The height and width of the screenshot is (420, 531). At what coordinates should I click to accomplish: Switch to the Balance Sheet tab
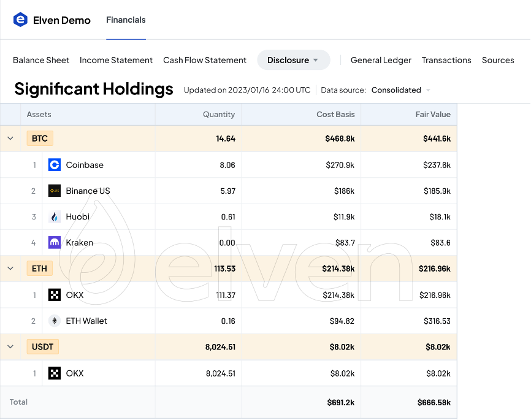[x=41, y=60]
